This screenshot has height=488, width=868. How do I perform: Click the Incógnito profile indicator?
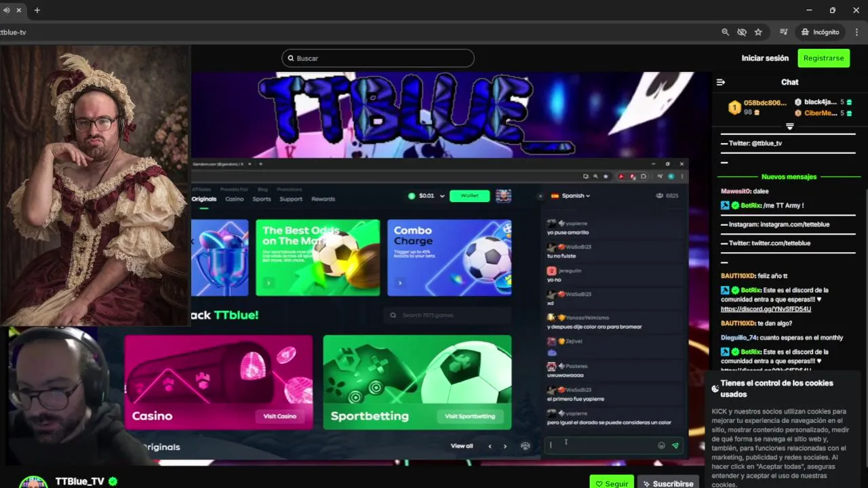coord(820,32)
